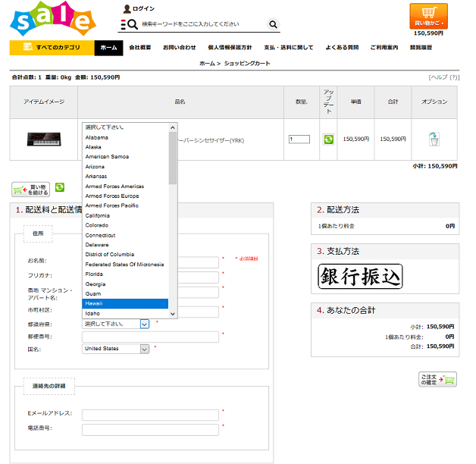This screenshot has width=476, height=464.
Task: Click the 市町村区 input field
Action: [198, 312]
